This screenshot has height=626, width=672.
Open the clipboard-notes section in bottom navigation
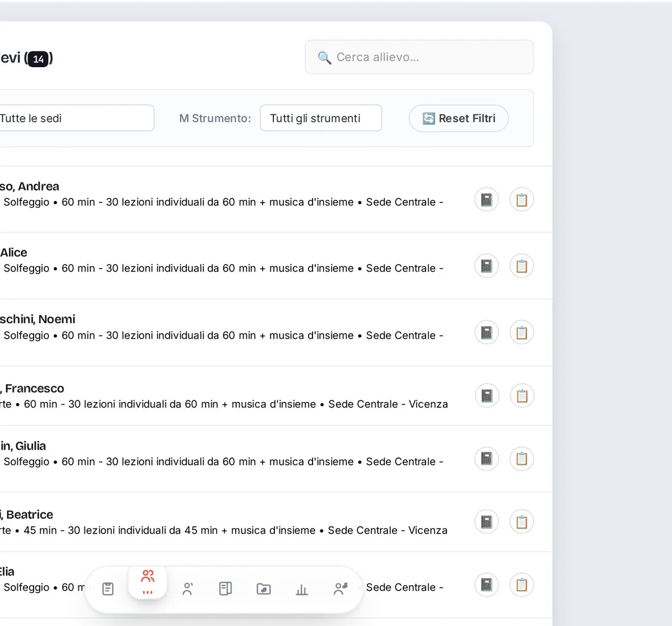108,588
